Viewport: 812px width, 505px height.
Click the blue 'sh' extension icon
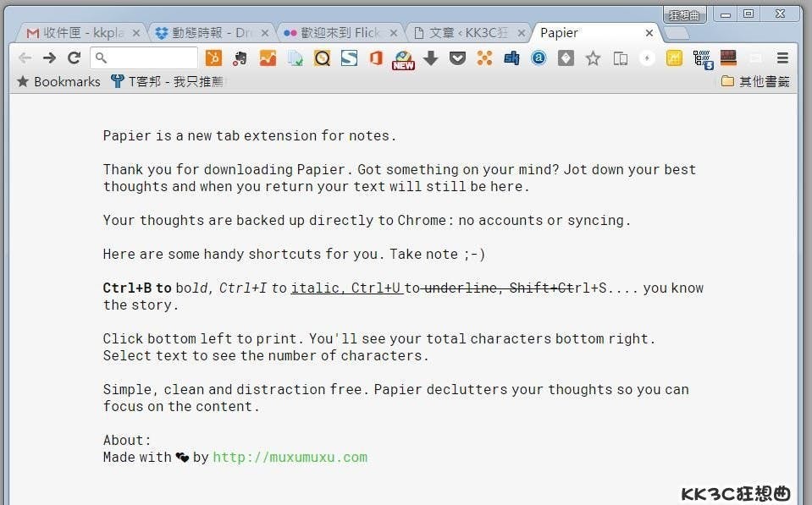(x=511, y=58)
